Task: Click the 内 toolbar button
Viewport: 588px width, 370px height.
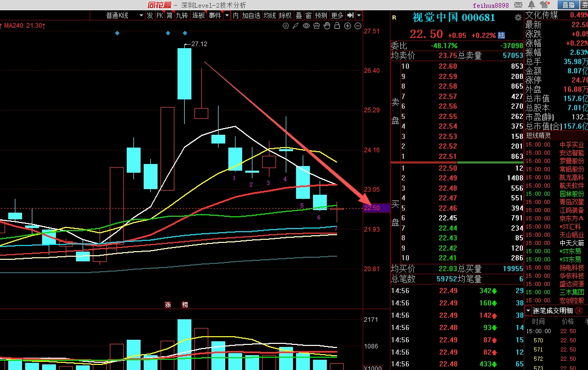Action: click(236, 15)
